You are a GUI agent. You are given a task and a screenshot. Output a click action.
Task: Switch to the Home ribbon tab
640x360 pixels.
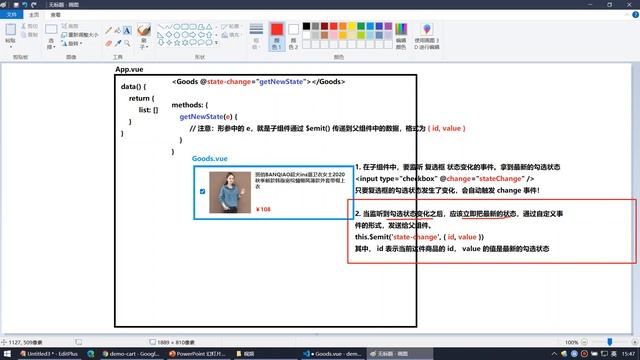point(34,15)
